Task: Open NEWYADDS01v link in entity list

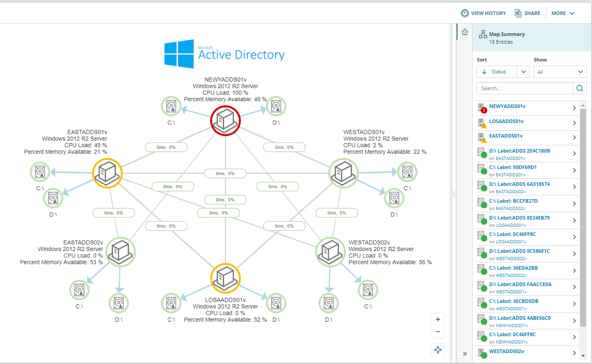Action: (507, 106)
